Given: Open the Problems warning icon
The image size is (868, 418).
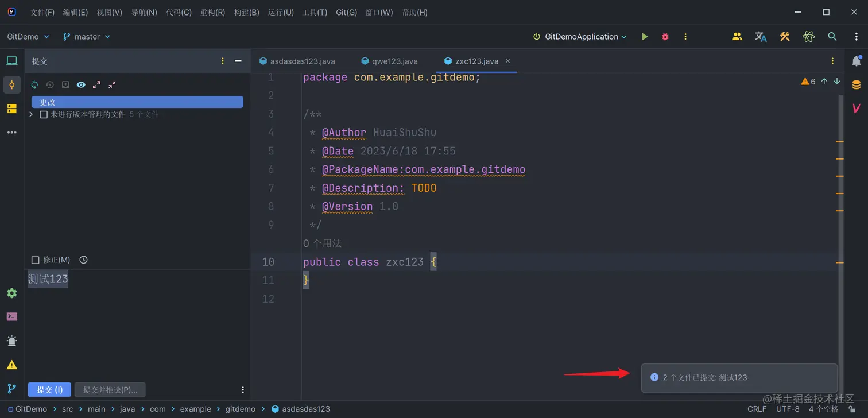Looking at the screenshot, I should 11,365.
